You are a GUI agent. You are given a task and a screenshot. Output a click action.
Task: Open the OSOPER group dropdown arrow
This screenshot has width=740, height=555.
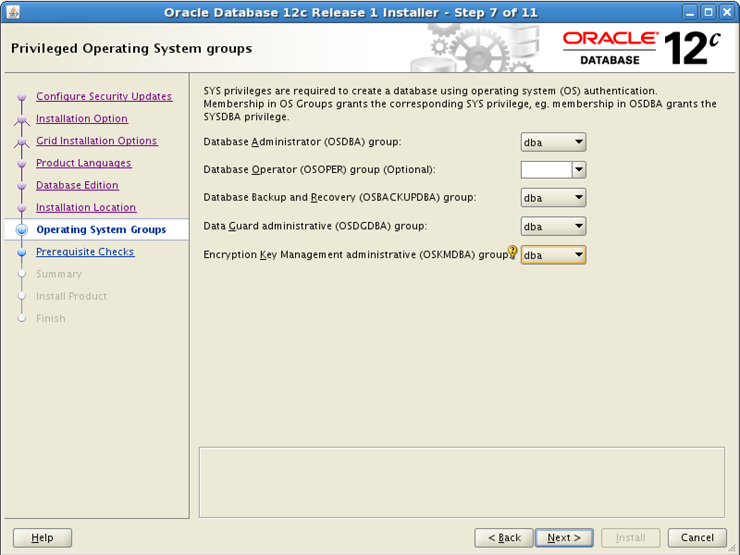coord(579,170)
